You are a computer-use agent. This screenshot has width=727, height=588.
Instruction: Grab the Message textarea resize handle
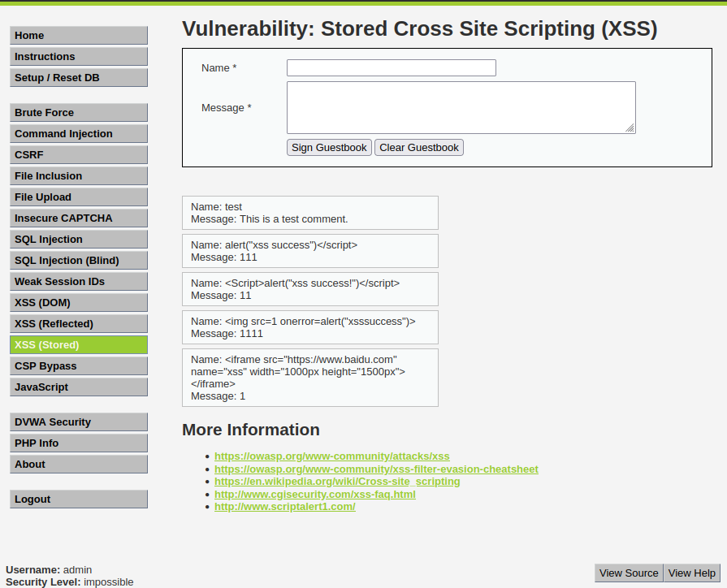pyautogui.click(x=630, y=128)
